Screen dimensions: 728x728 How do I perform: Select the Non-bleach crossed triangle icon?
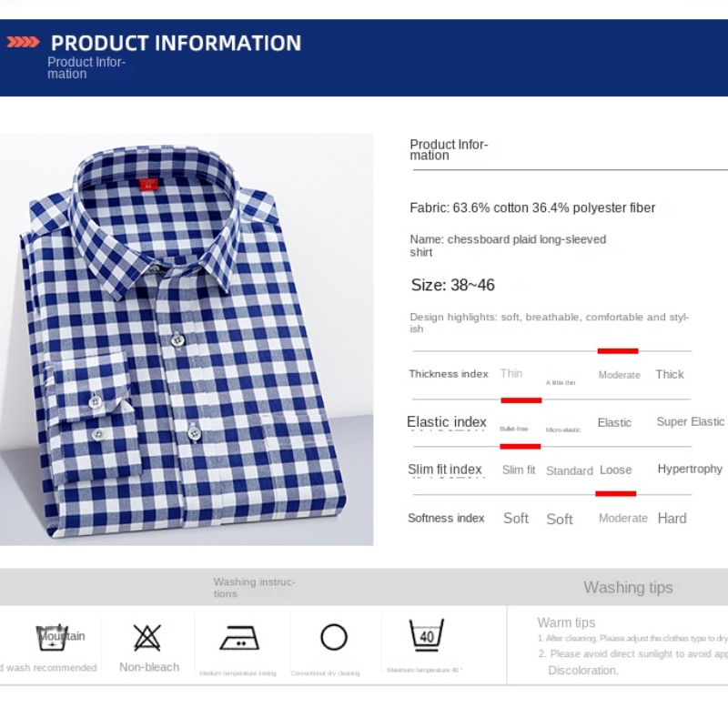point(147,637)
